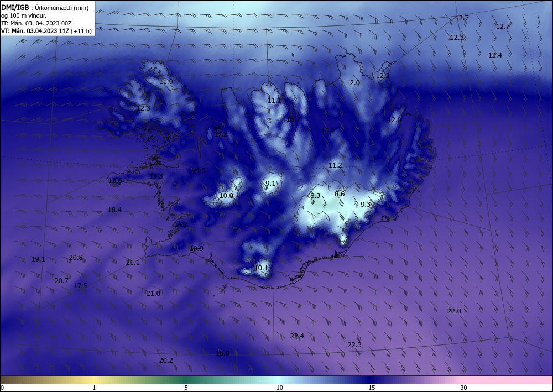Click the "og 100 m vindur." caption line
This screenshot has height=392, width=553.
24,15
